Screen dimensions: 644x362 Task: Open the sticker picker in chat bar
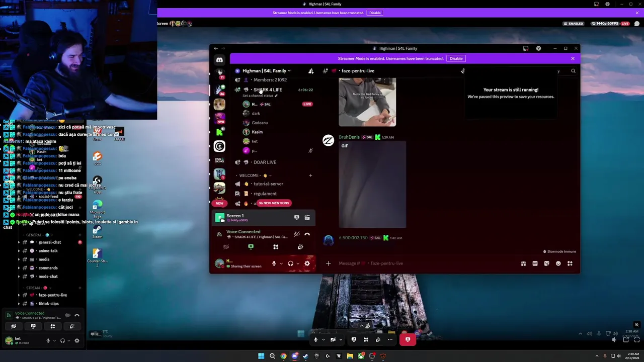click(x=546, y=263)
